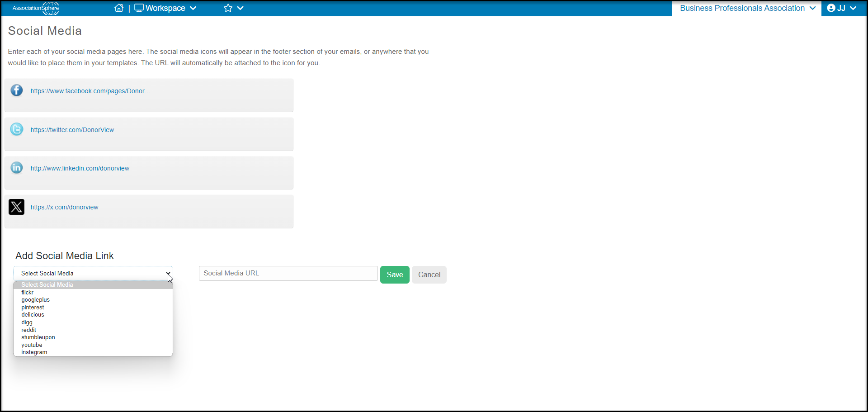Click the LinkedIn icon
Image resolution: width=868 pixels, height=412 pixels.
[x=17, y=168]
